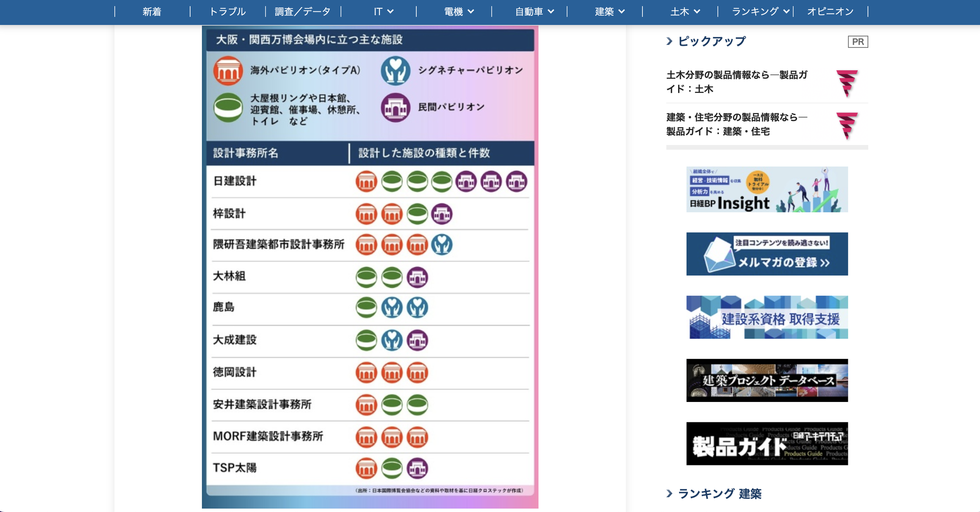Click the orange icon in 安井建築設計事務所 row
Viewport: 980px width, 512px height.
367,405
